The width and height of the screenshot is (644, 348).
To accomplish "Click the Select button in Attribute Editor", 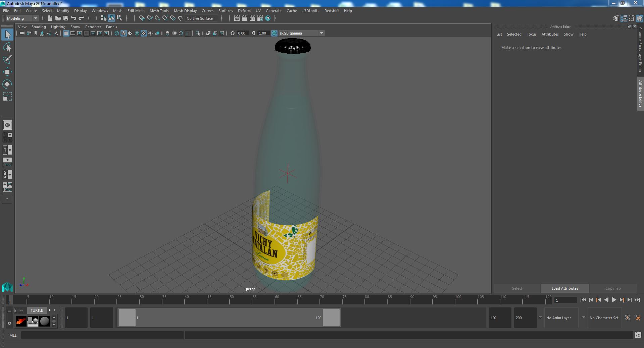I will click(517, 288).
